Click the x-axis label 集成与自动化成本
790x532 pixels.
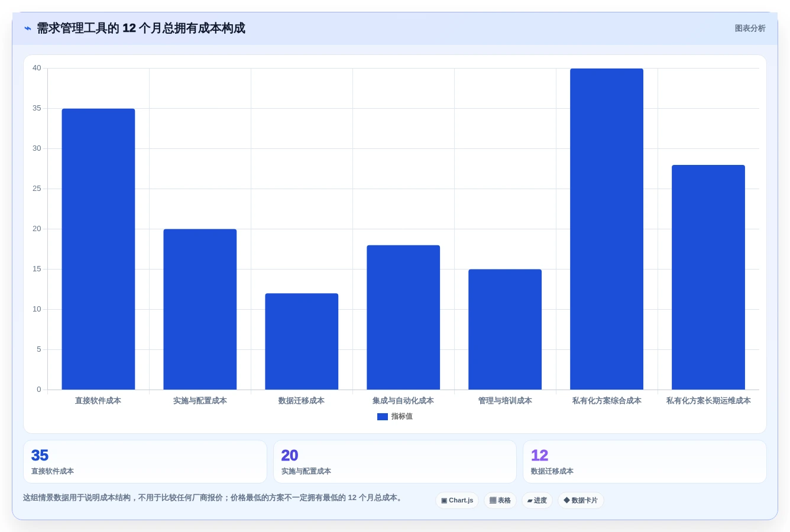pyautogui.click(x=403, y=401)
